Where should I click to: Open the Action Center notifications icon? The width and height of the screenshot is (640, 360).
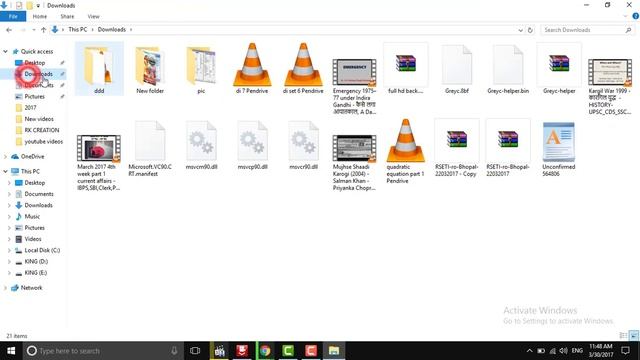pyautogui.click(x=626, y=351)
